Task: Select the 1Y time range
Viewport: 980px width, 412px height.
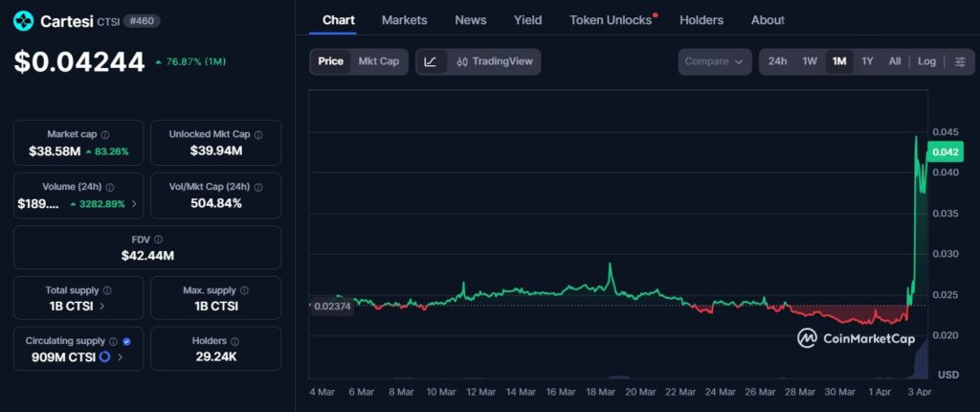Action: 867,61
